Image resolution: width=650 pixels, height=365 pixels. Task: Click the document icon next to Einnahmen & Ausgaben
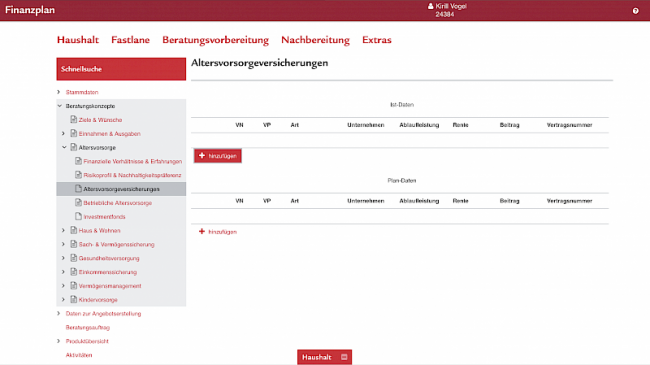point(73,133)
